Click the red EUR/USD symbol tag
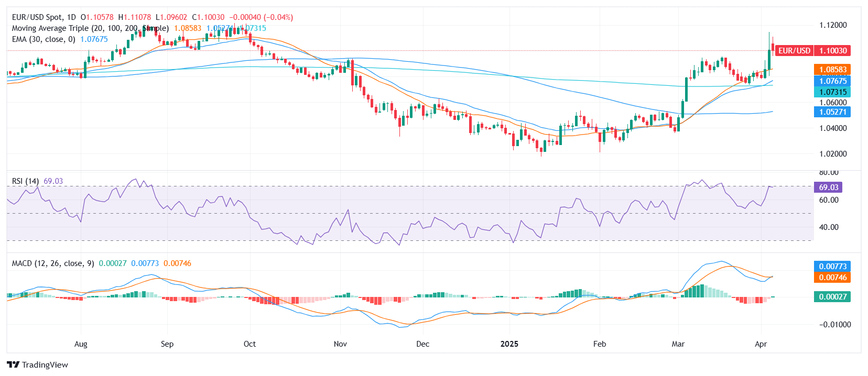The image size is (868, 376). point(794,51)
